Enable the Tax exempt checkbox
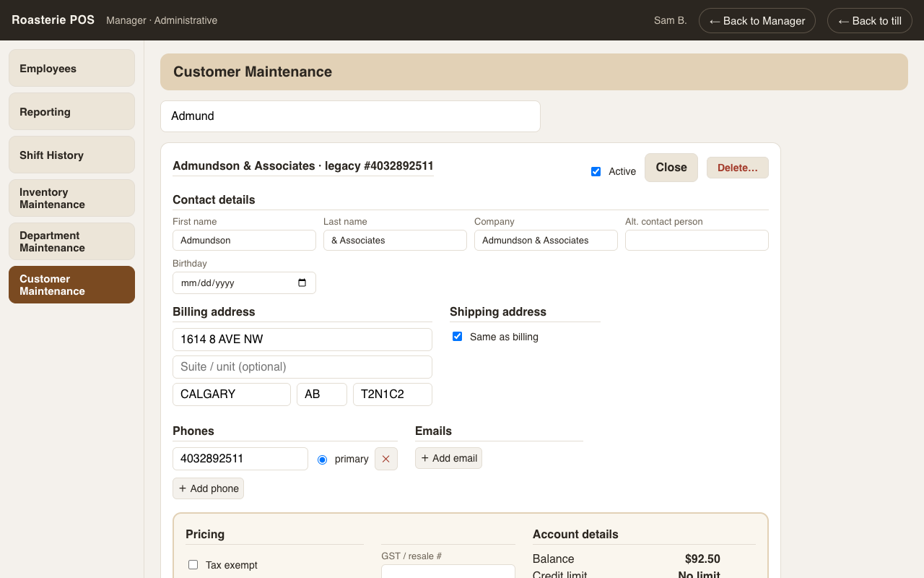 pos(193,565)
